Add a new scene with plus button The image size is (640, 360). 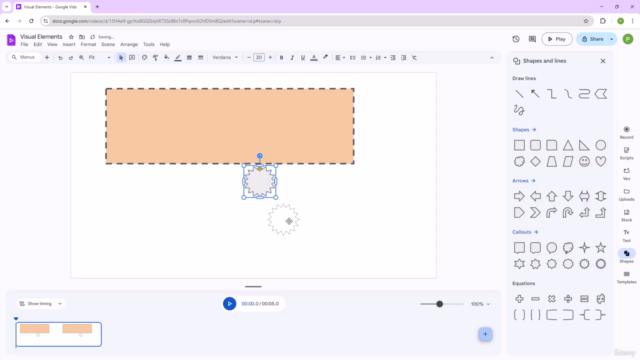tap(485, 334)
